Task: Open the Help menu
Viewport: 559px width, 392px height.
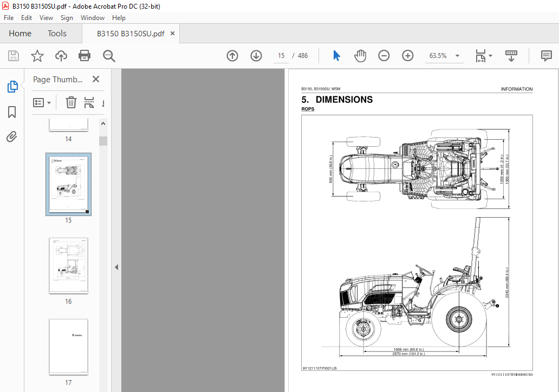Action: [119, 18]
